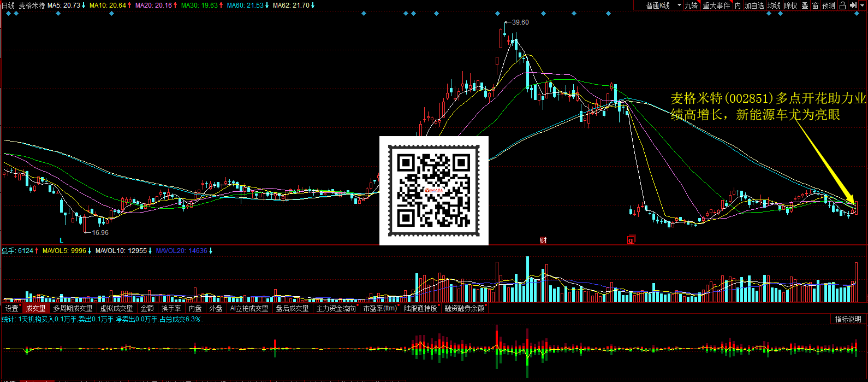Toggle the padlock lock icon
This screenshot has height=382, width=868.
pyautogui.click(x=842, y=5)
